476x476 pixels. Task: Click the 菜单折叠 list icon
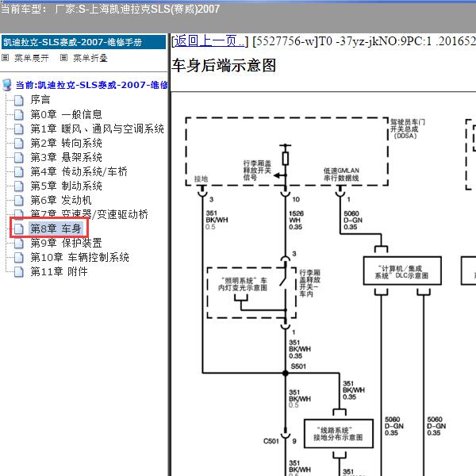tap(63, 57)
